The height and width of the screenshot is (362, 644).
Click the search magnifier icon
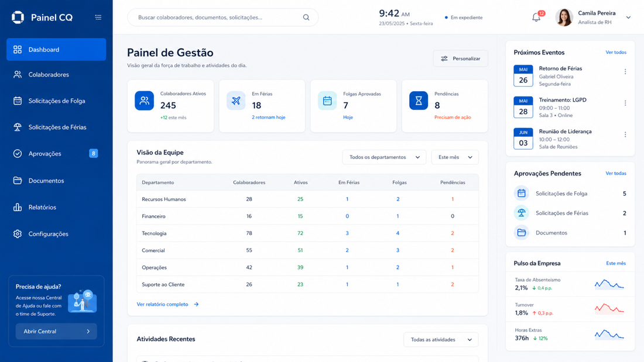(x=306, y=17)
